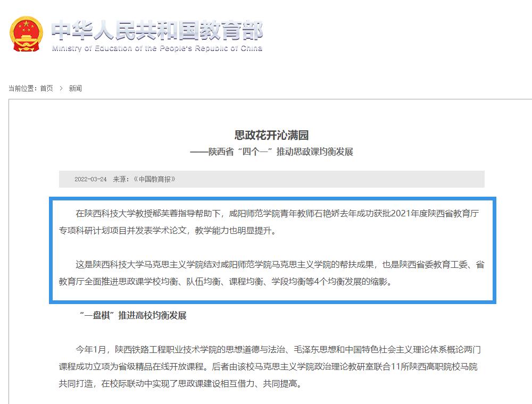The height and width of the screenshot is (404, 532).
Task: Click the 当前位置 breadcrumb label
Action: pos(23,88)
